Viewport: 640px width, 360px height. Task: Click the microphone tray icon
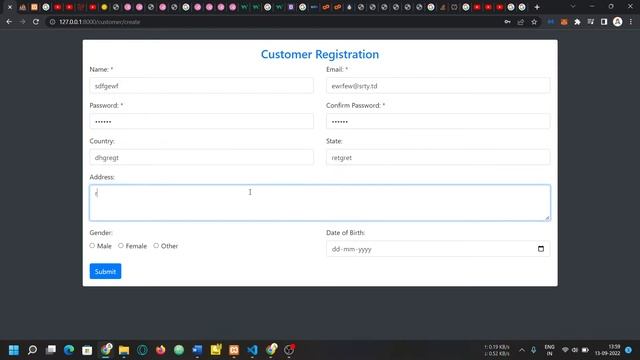coord(533,350)
